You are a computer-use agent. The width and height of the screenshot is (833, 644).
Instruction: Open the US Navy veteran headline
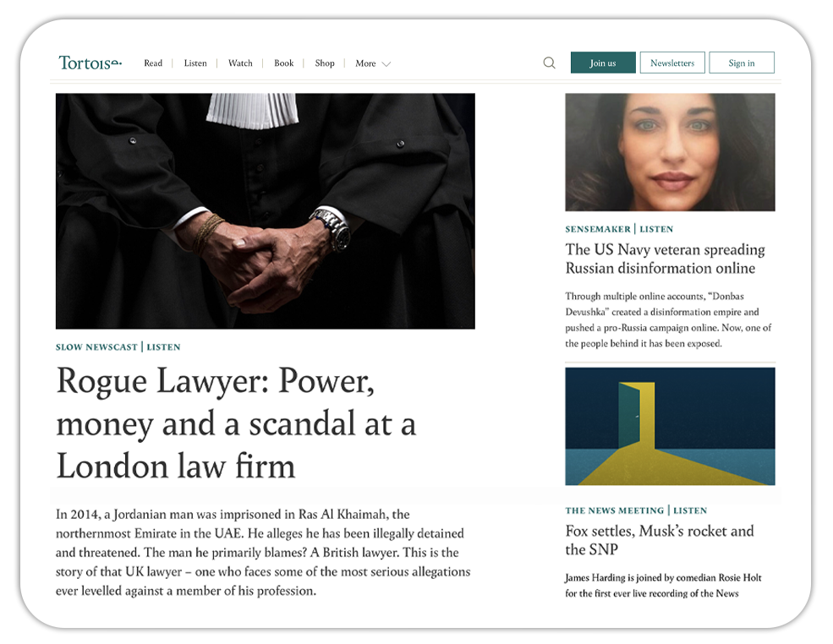pos(665,259)
